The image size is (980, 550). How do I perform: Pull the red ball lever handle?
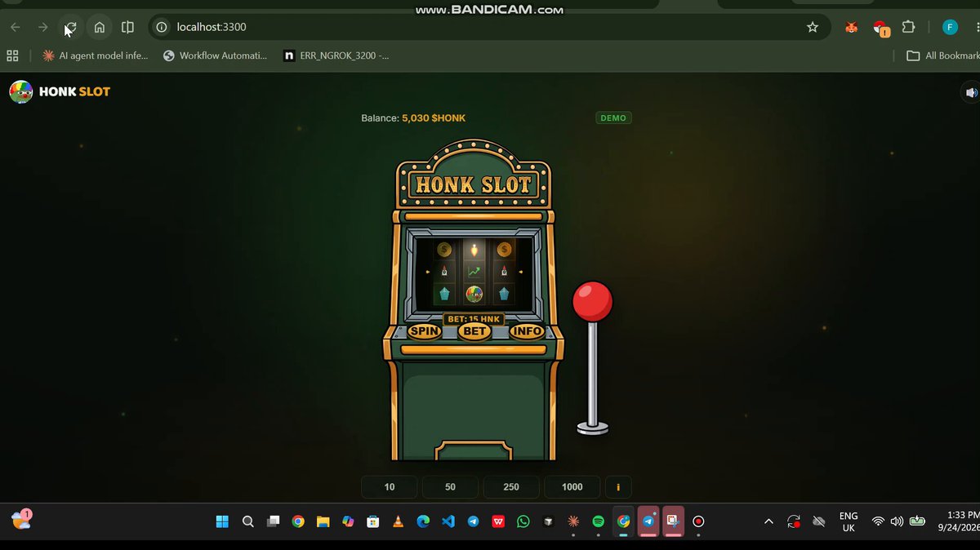click(592, 302)
